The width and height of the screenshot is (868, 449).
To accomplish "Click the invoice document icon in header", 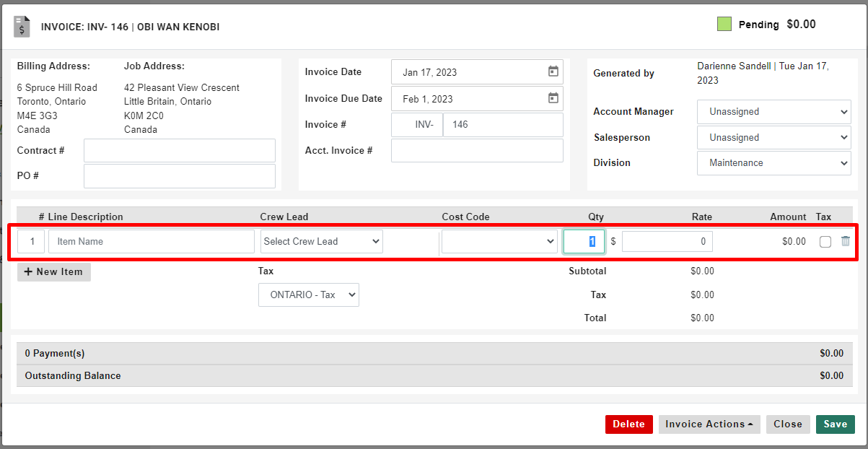I will coord(22,26).
